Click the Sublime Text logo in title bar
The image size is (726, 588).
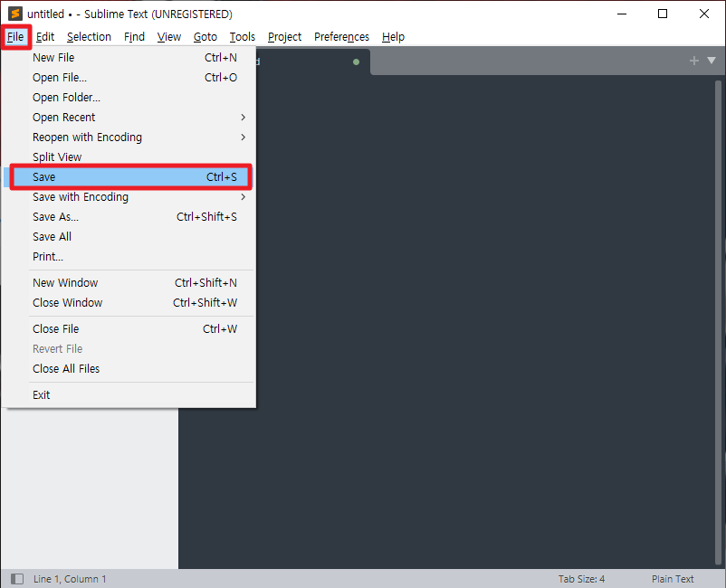[x=14, y=14]
